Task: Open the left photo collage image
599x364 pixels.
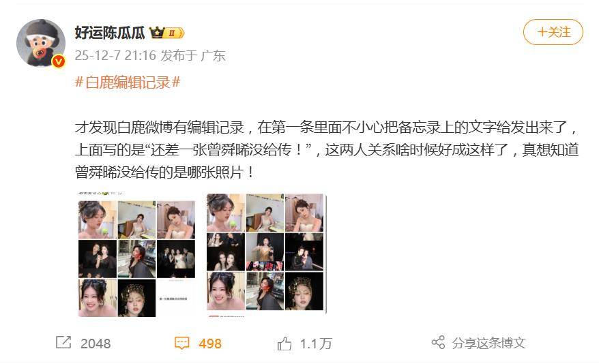Action: coord(136,255)
